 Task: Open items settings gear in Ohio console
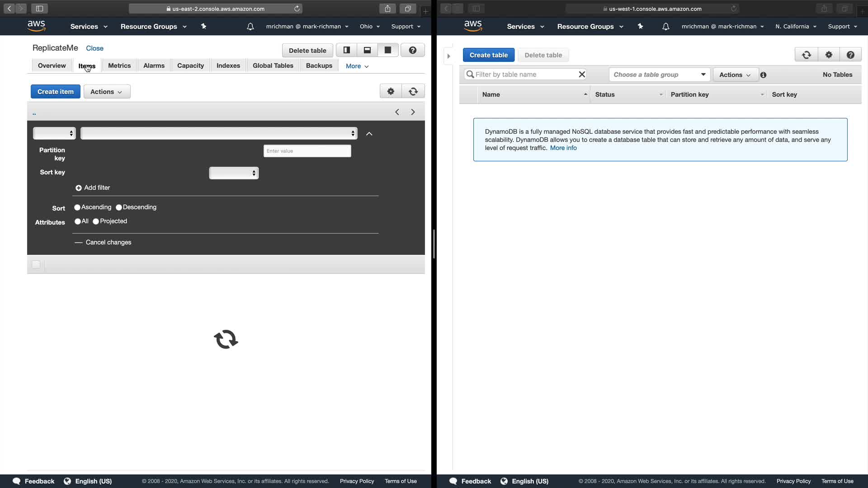coord(391,92)
